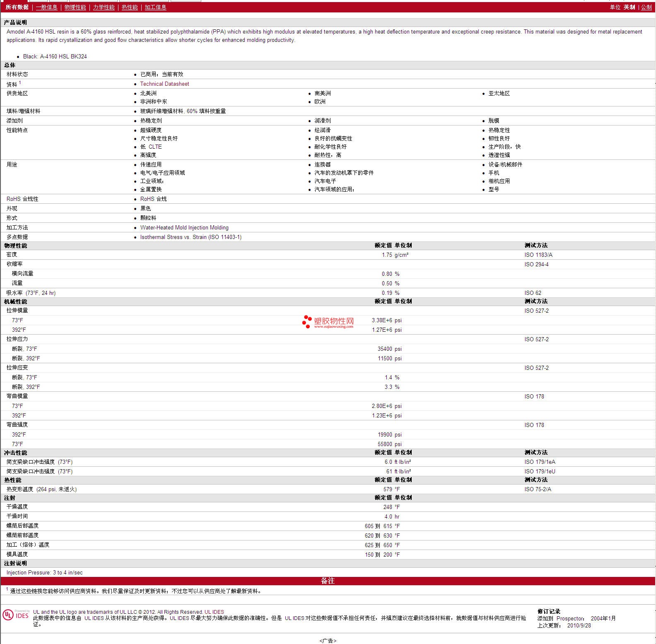Click the 北美洲 region entry
Screen dimensions: 656x644
pyautogui.click(x=148, y=93)
